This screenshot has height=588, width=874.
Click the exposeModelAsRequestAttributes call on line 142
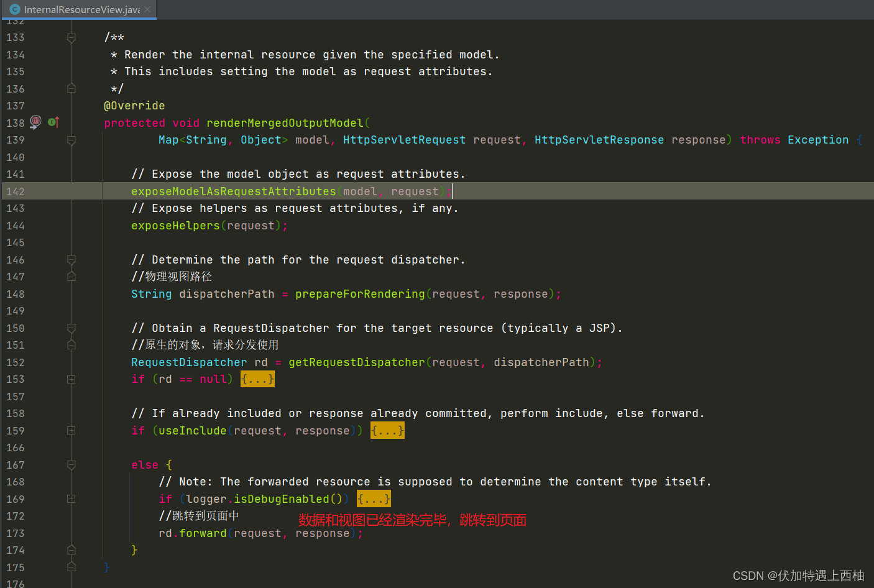234,191
